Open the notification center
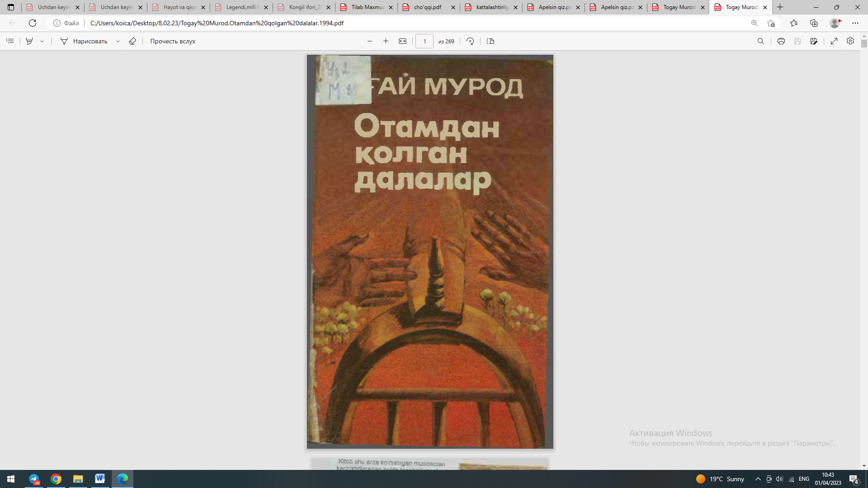Viewport: 868px width, 488px height. pyautogui.click(x=854, y=479)
